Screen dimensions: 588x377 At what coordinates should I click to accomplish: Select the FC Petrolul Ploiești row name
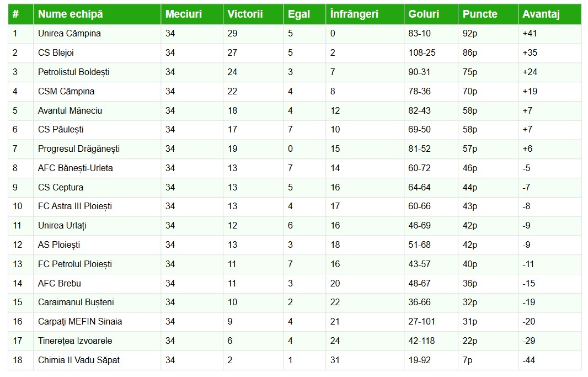(x=74, y=264)
